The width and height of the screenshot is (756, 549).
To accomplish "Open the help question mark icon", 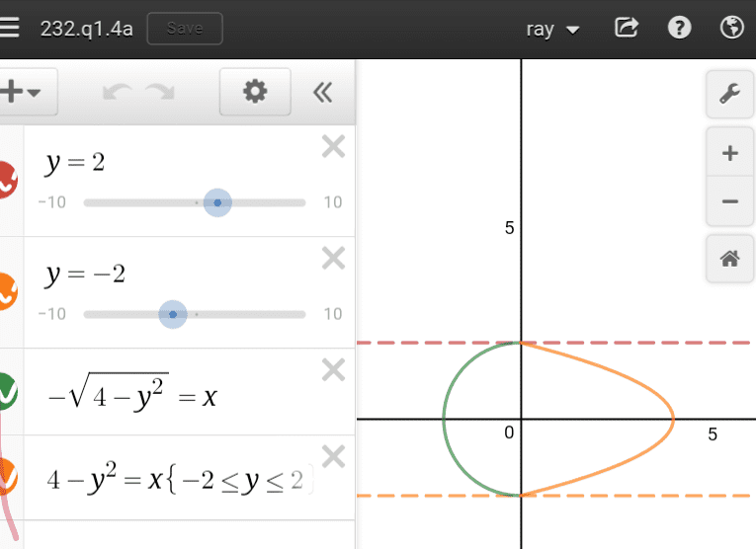I will click(679, 28).
